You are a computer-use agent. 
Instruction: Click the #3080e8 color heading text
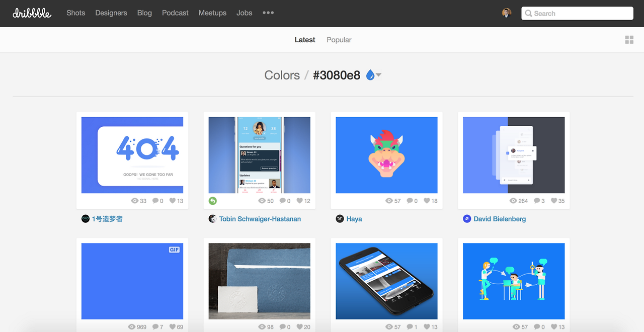337,75
